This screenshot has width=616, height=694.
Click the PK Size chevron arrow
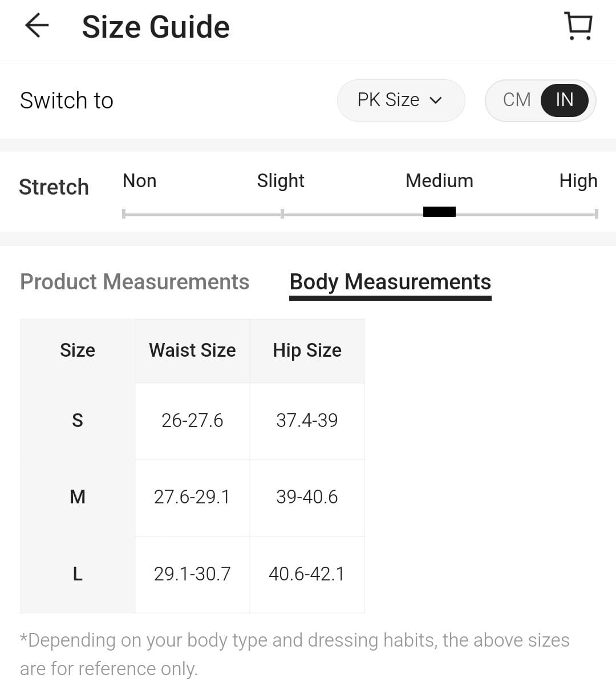pyautogui.click(x=436, y=100)
